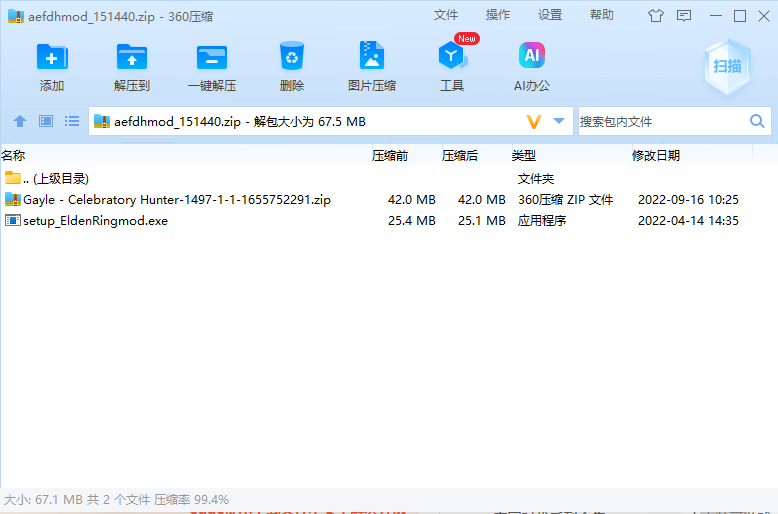The height and width of the screenshot is (514, 778).
Task: Click the zip archive icon beside Gayle file
Action: pyautogui.click(x=13, y=199)
